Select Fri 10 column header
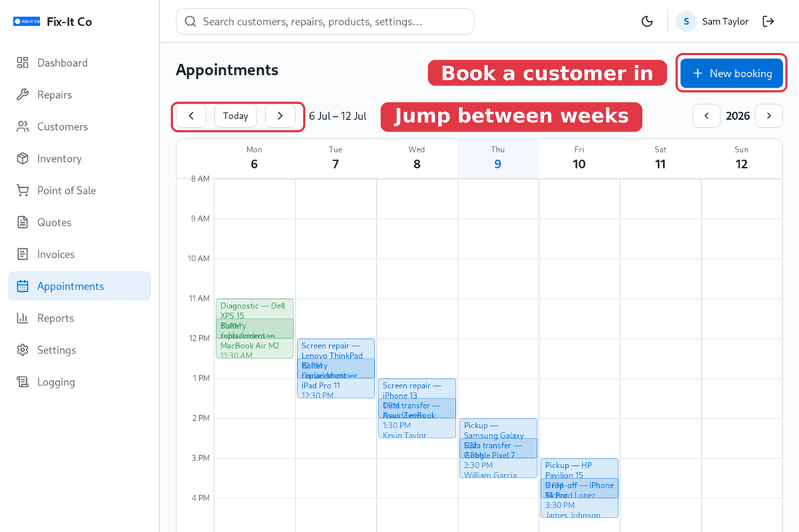The height and width of the screenshot is (532, 799). pos(580,158)
